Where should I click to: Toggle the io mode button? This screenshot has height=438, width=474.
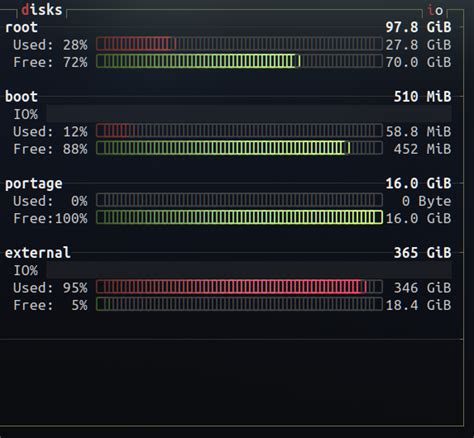pyautogui.click(x=435, y=10)
